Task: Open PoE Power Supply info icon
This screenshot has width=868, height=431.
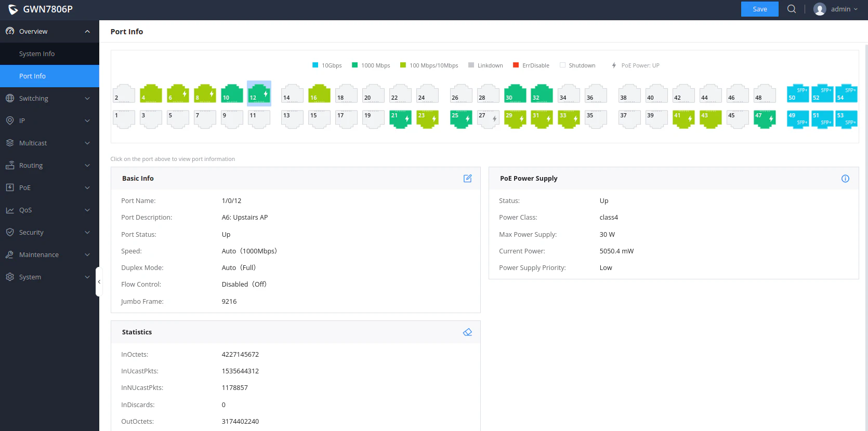Action: coord(845,179)
